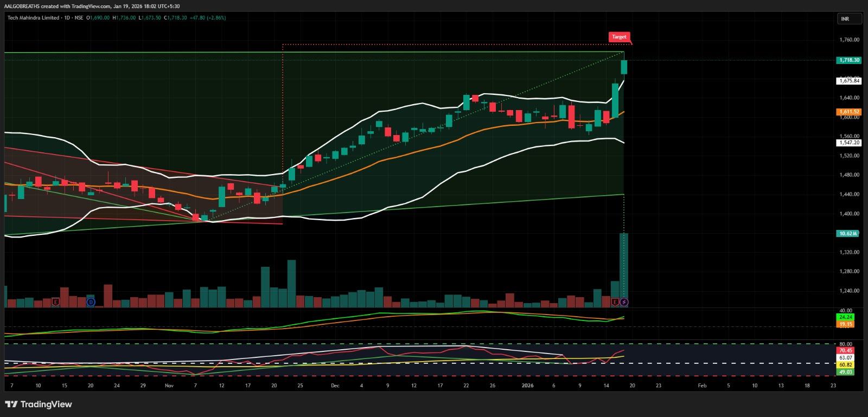Click the 1,440.00 price axis label
Image resolution: width=868 pixels, height=417 pixels.
pos(849,195)
